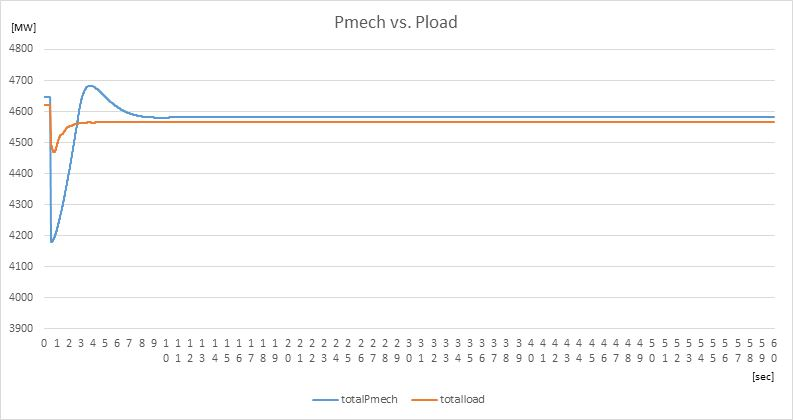The width and height of the screenshot is (793, 420).
Task: Select the blue totalPmech legend line marker
Action: pos(325,400)
